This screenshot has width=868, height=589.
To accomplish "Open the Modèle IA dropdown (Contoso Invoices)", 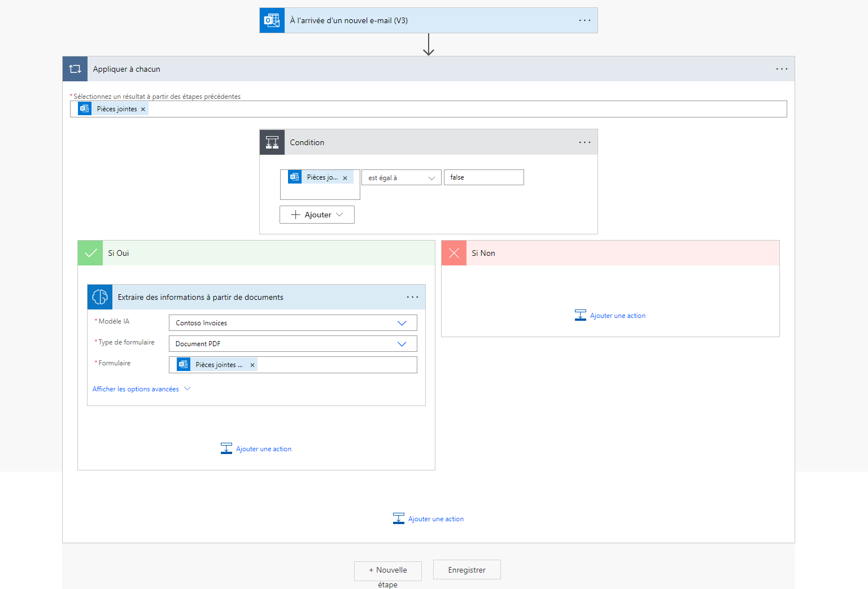I will pos(293,323).
